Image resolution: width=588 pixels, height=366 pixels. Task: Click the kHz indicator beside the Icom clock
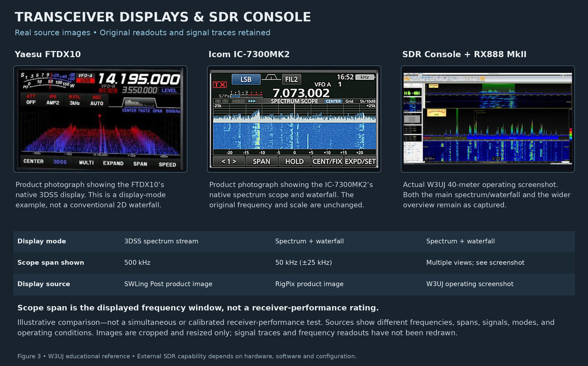coord(365,77)
